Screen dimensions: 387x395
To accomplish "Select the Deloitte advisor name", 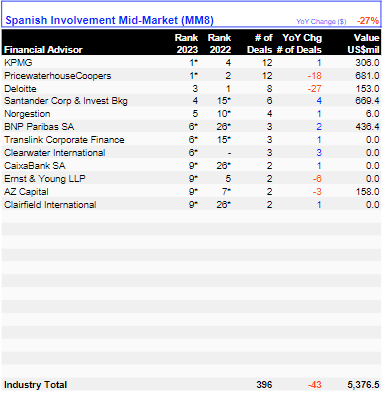I will point(20,89).
